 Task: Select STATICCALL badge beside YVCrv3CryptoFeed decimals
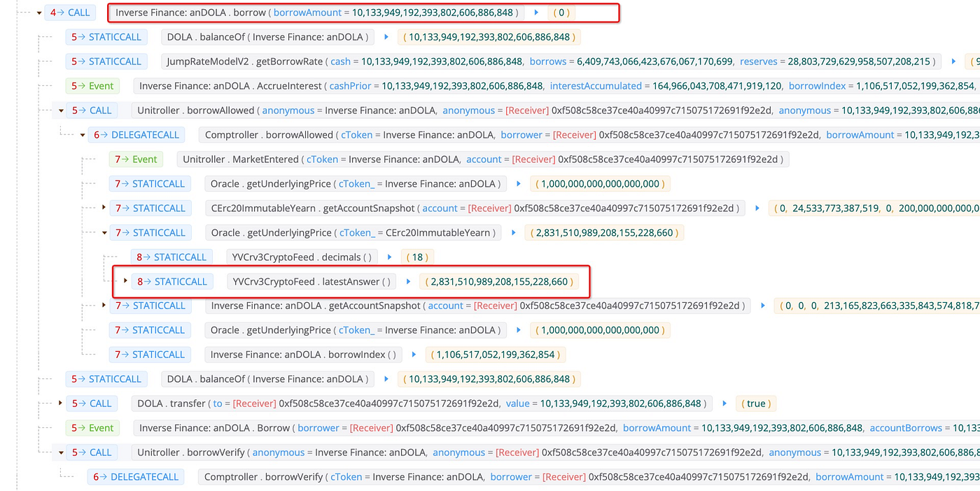(171, 257)
